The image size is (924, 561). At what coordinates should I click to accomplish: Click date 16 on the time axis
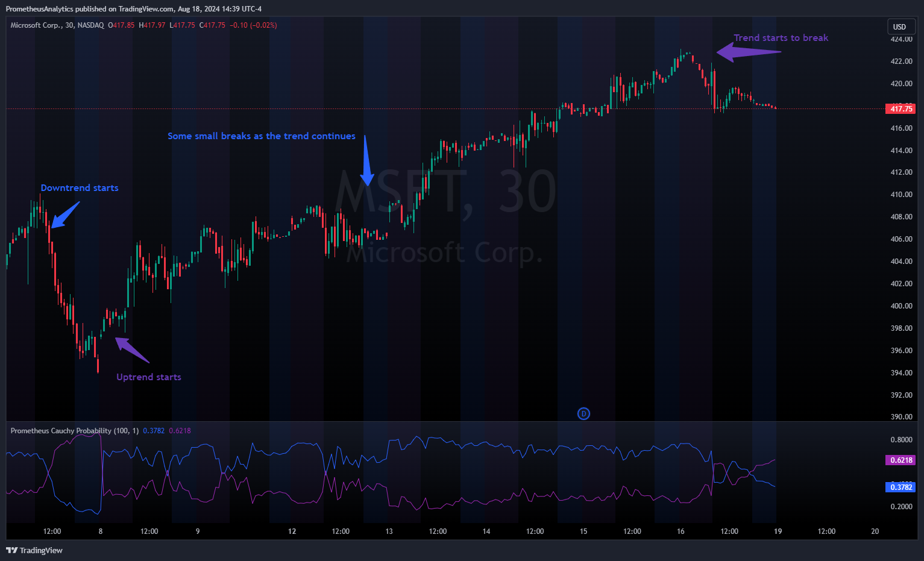pos(680,531)
